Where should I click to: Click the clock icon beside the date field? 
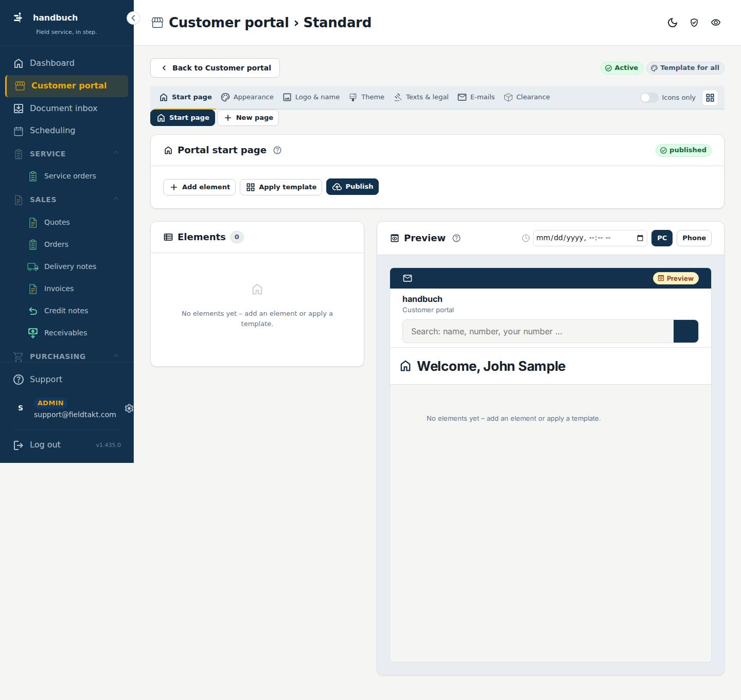[526, 238]
